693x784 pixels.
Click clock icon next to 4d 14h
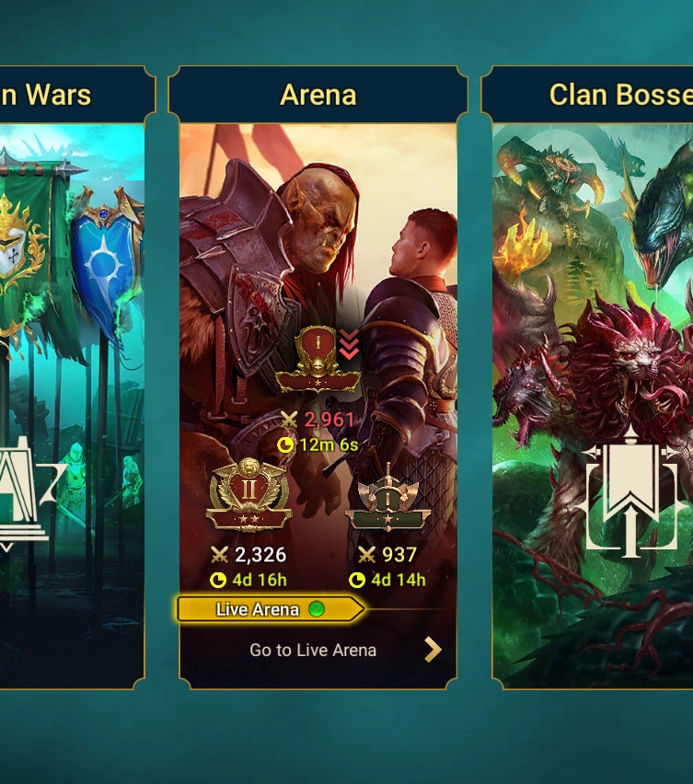356,580
